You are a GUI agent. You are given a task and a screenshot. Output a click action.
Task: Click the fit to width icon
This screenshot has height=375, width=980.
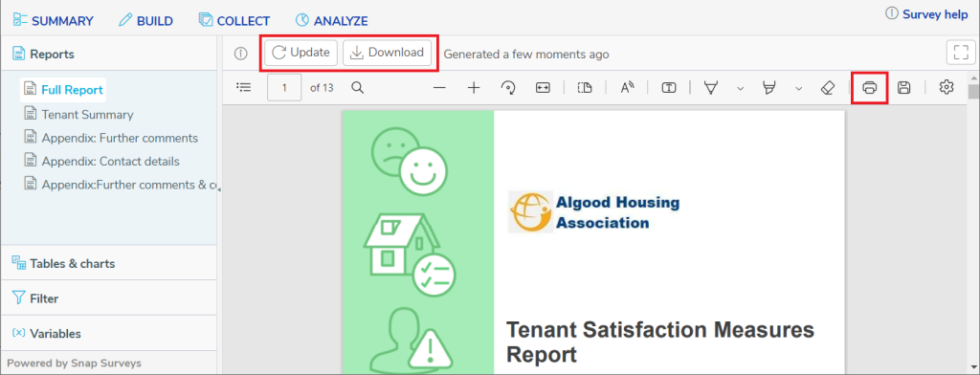pyautogui.click(x=543, y=88)
